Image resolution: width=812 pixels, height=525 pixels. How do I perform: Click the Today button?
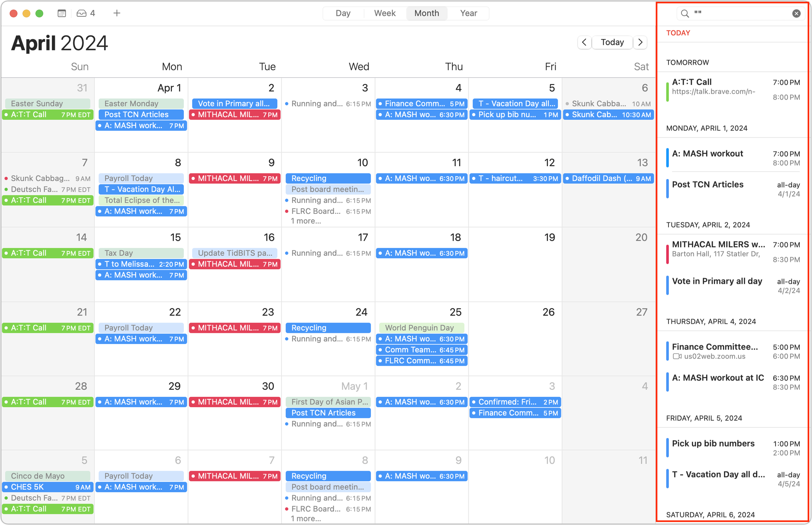pyautogui.click(x=612, y=42)
